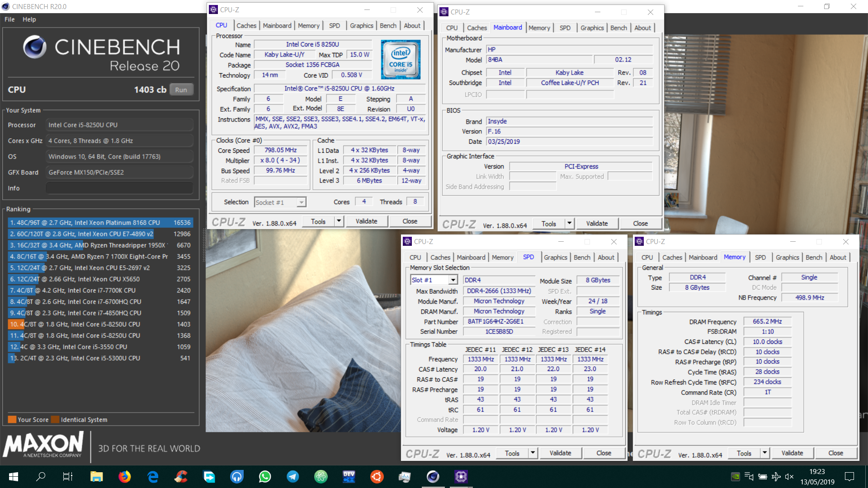Click Close in the Mainboard window
Image resolution: width=868 pixels, height=488 pixels.
click(x=640, y=224)
